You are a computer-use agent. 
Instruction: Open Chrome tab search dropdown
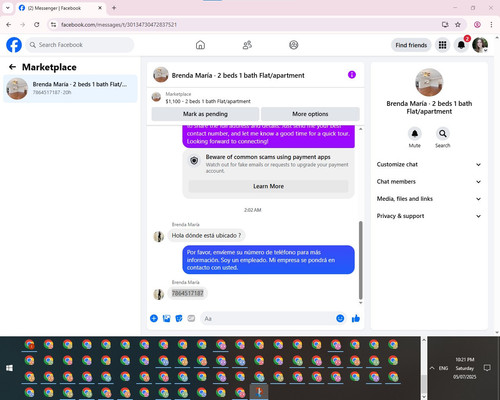pos(7,8)
